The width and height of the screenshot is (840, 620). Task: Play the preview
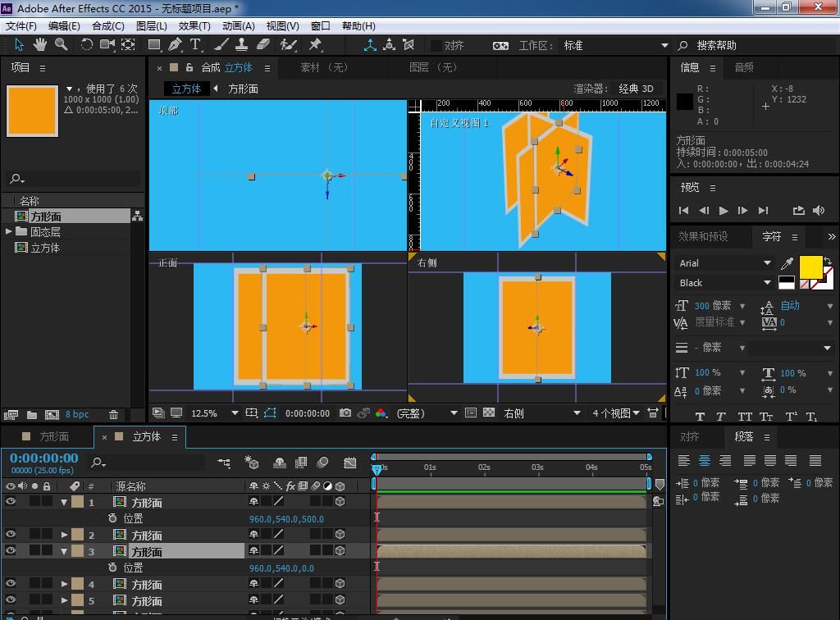724,211
